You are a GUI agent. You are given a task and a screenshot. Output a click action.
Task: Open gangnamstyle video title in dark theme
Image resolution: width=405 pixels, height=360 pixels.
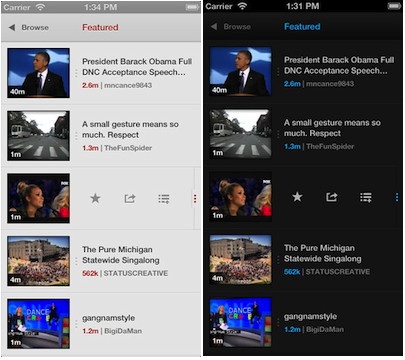pyautogui.click(x=310, y=317)
